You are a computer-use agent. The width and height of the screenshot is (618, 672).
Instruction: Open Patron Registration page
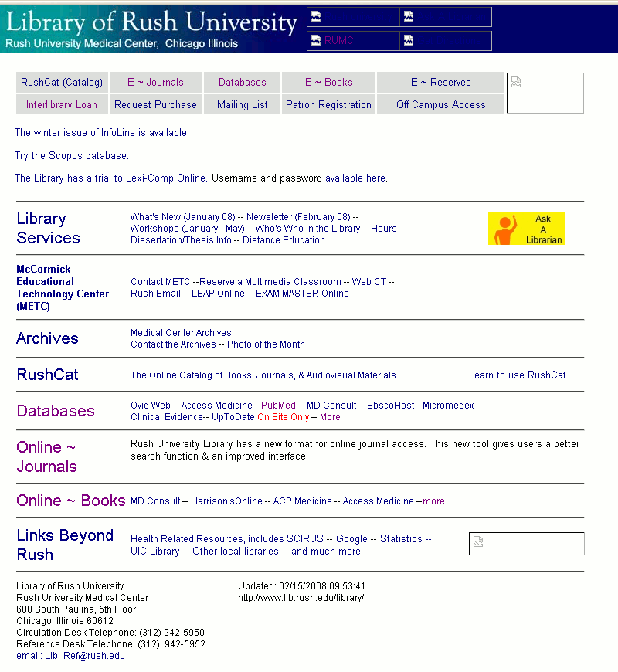click(x=329, y=104)
